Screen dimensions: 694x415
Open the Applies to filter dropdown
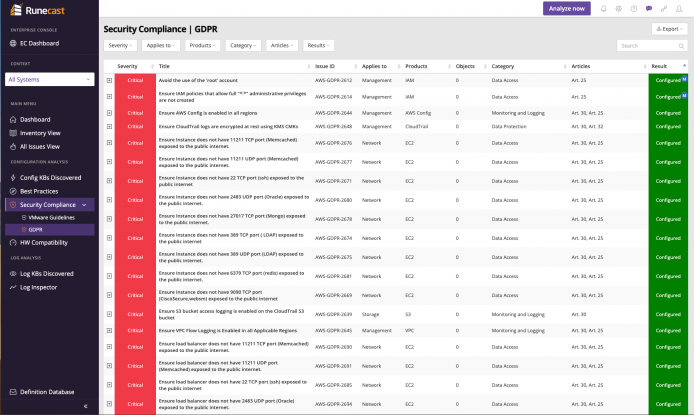[161, 45]
